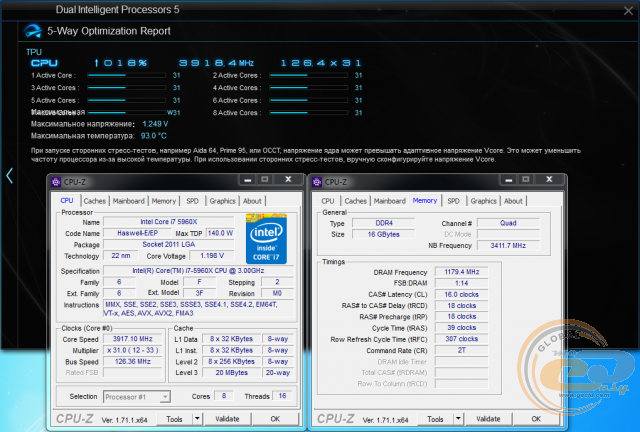Click the 3917.10 MHz core speed value
Viewport: 640px width, 432px height.
(x=133, y=339)
